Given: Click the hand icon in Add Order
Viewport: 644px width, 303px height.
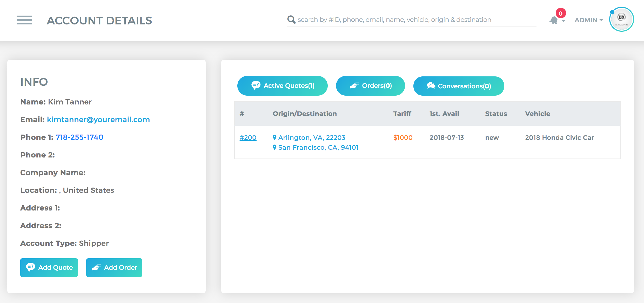Looking at the screenshot, I should click(96, 267).
